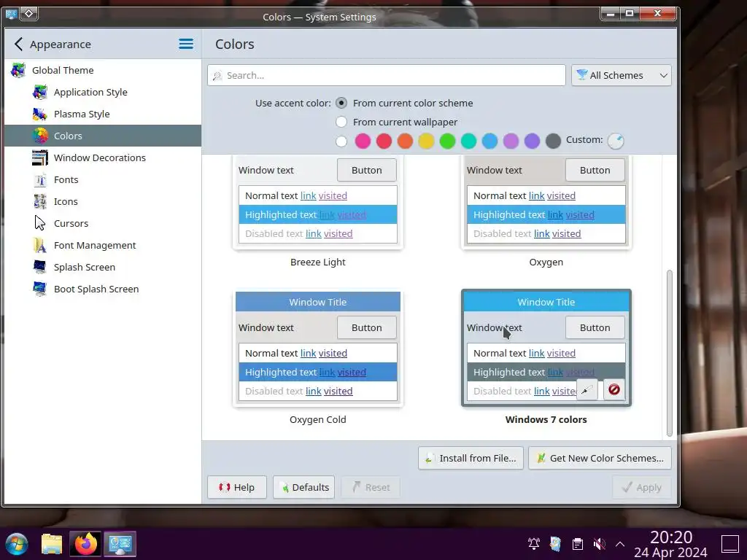Open the All Schemes filter dropdown
747x560 pixels.
pyautogui.click(x=622, y=76)
